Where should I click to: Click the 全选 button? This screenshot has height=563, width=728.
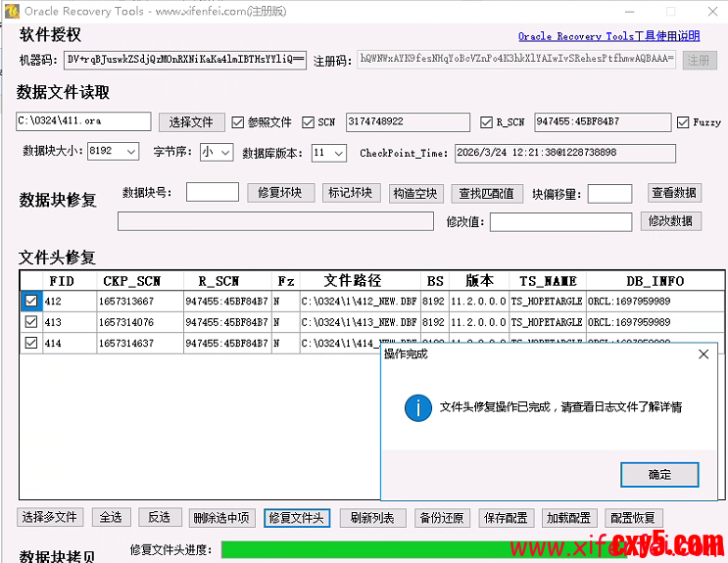(112, 518)
